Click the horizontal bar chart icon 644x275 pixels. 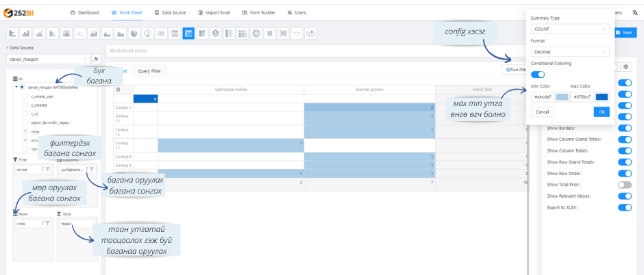click(12, 33)
